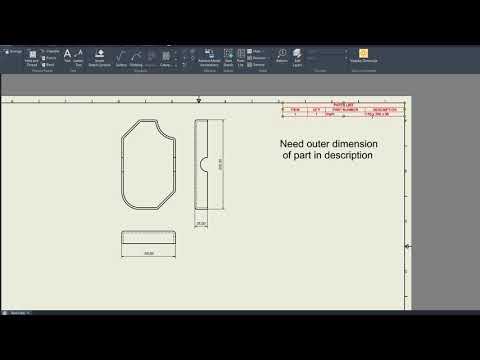The image size is (480, 360).
Task: Click the Revision table tool
Action: tap(257, 58)
